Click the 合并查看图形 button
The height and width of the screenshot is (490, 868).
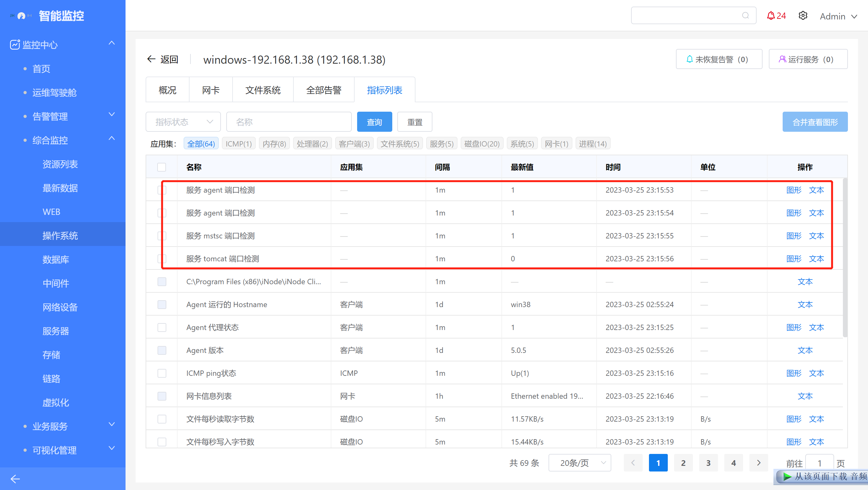(815, 122)
